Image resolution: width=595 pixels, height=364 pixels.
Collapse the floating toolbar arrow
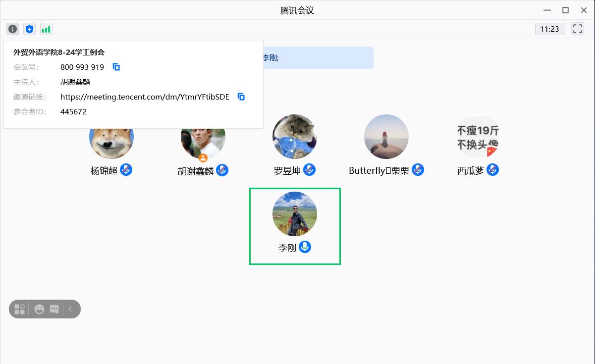[x=70, y=309]
